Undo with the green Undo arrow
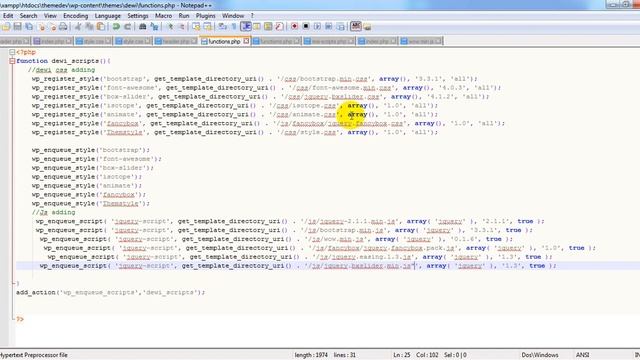This screenshot has width=640, height=360. coord(116,27)
